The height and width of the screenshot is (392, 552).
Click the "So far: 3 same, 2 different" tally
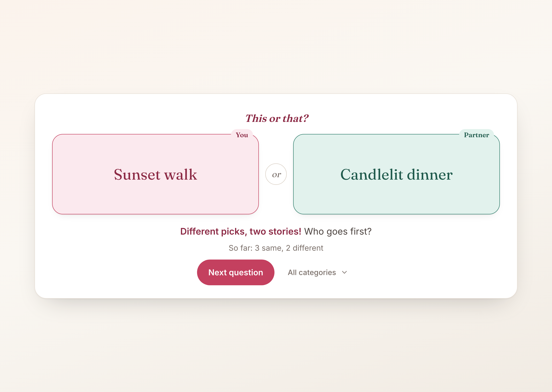tap(276, 248)
